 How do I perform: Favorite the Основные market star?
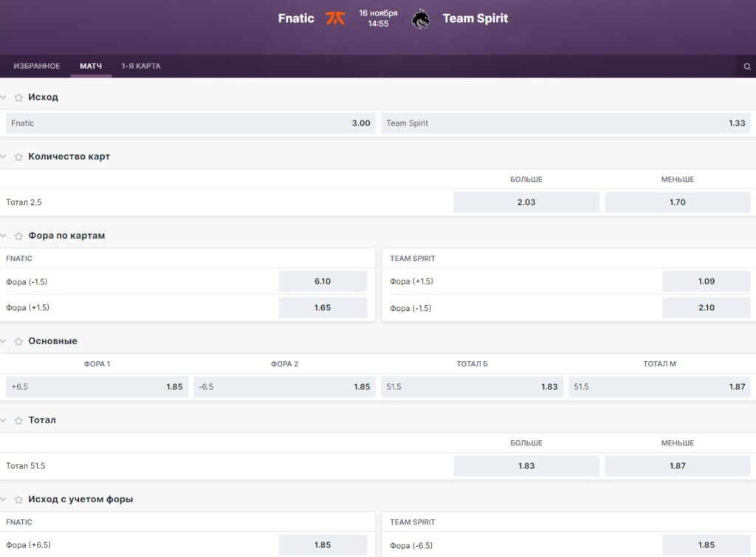click(x=18, y=341)
